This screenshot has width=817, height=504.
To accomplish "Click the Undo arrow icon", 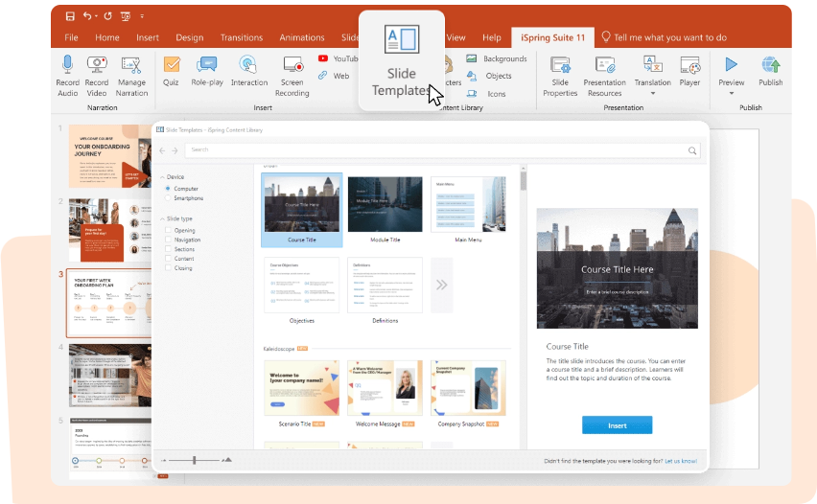I will [x=87, y=16].
